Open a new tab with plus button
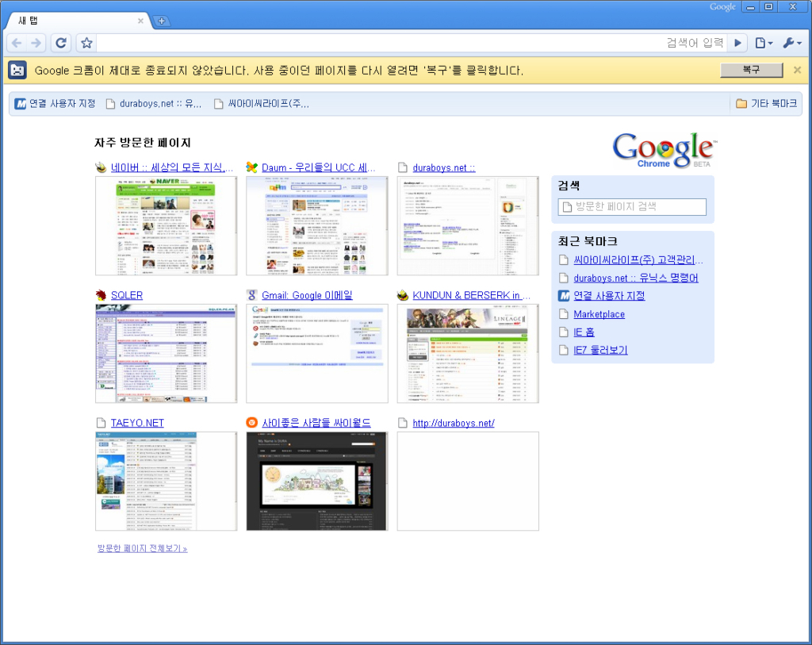Screen dimensions: 812x645 coord(162,21)
